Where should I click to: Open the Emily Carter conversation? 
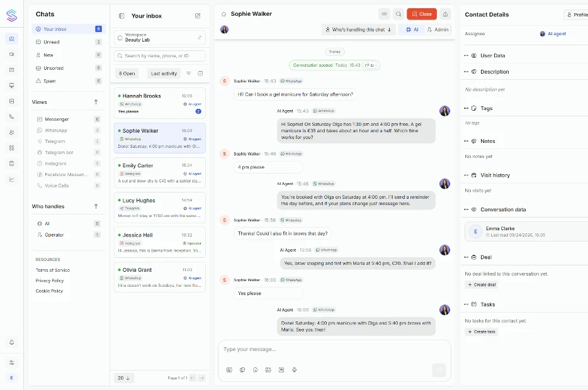[160, 173]
